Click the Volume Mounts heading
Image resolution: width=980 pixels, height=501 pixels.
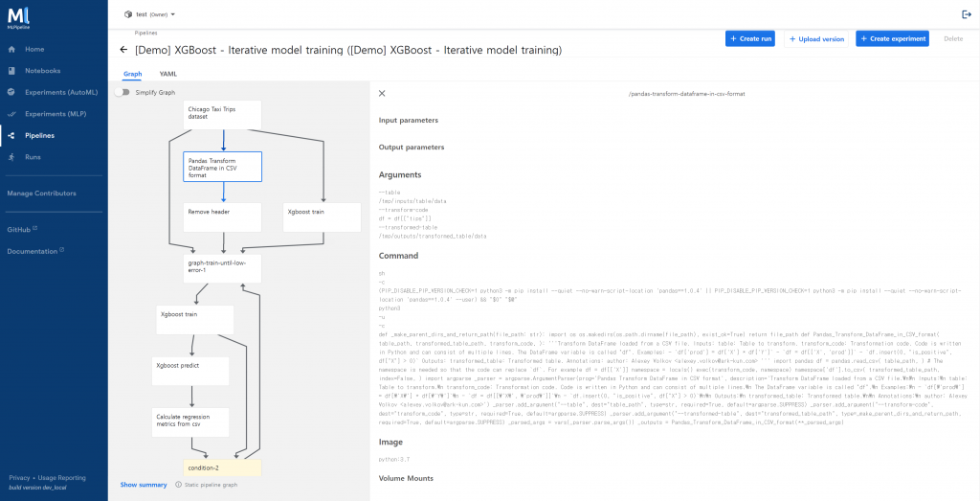[x=406, y=478]
